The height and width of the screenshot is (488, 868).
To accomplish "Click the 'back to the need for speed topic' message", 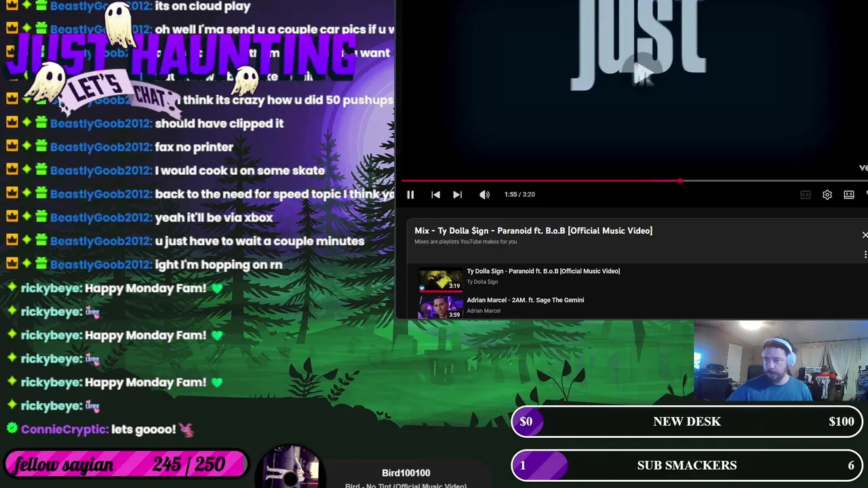I will tap(275, 195).
